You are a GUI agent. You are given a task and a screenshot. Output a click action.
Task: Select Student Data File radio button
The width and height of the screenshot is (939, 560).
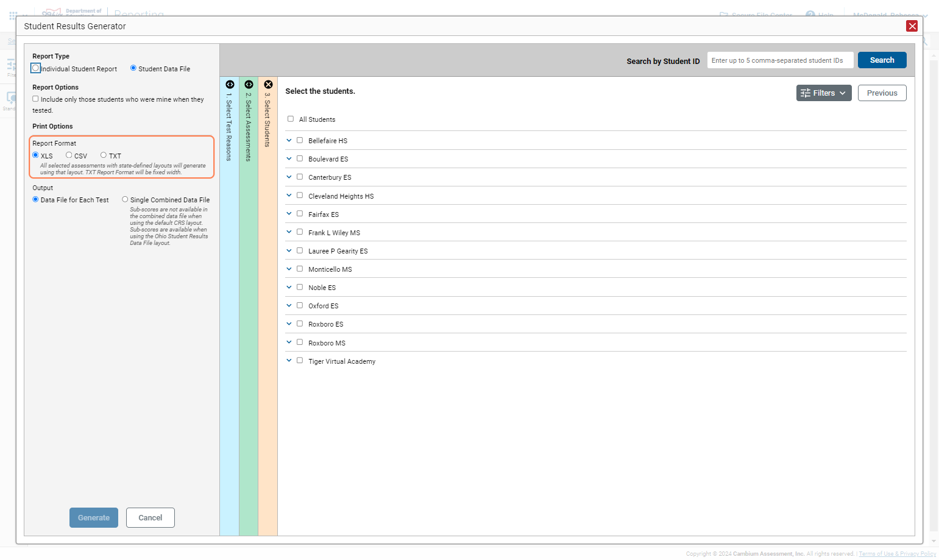[133, 68]
